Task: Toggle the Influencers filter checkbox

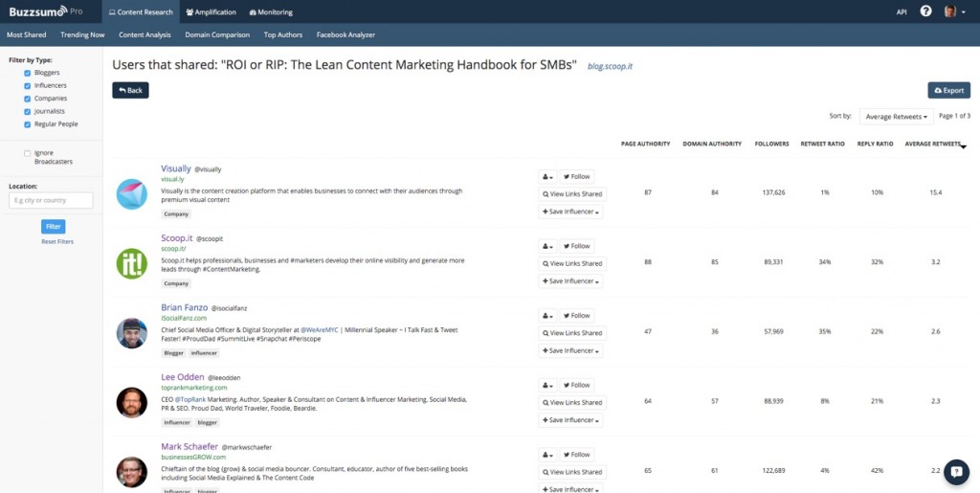Action: [27, 85]
